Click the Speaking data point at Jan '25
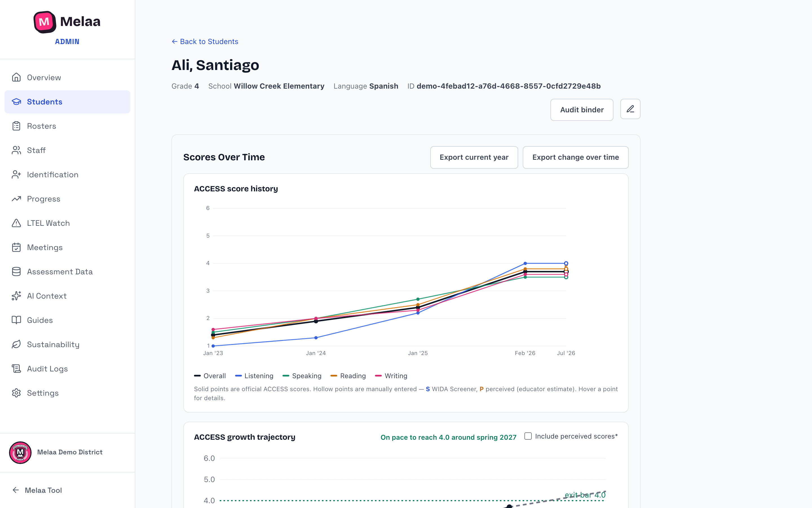The height and width of the screenshot is (508, 812). point(418,299)
